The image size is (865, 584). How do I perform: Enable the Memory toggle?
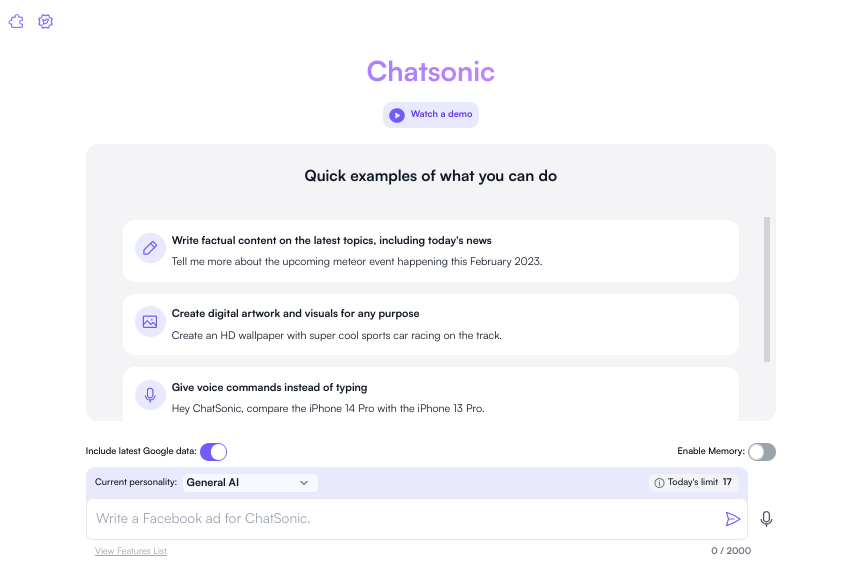[x=762, y=451]
